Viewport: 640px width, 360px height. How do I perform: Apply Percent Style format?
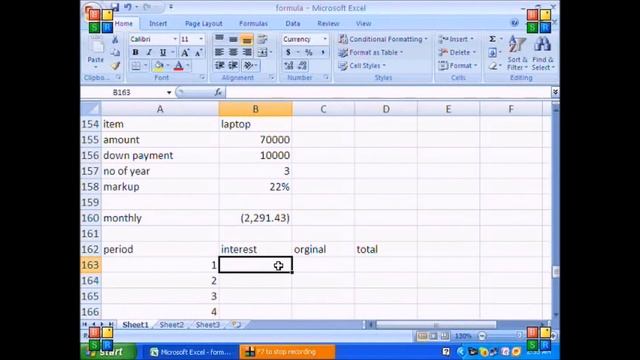coord(309,52)
